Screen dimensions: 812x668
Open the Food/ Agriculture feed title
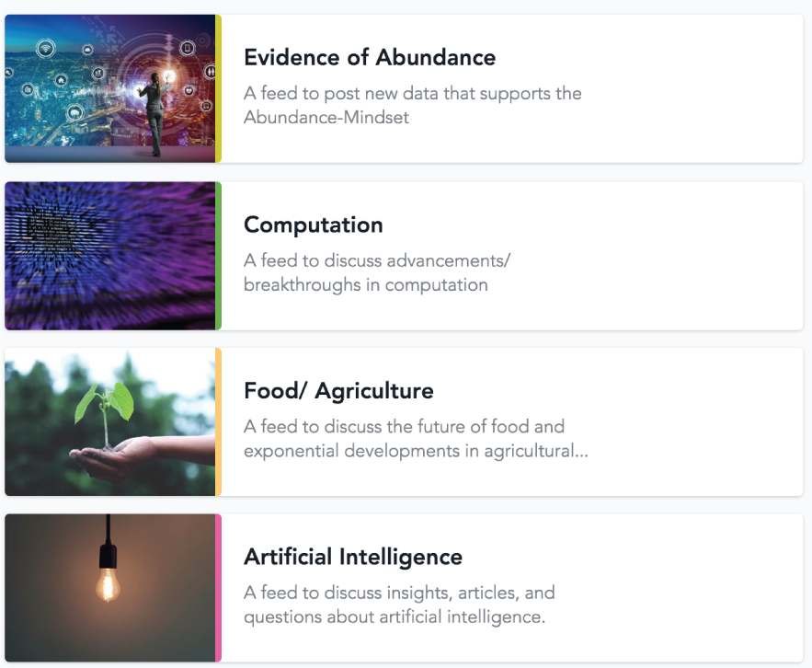(x=338, y=391)
